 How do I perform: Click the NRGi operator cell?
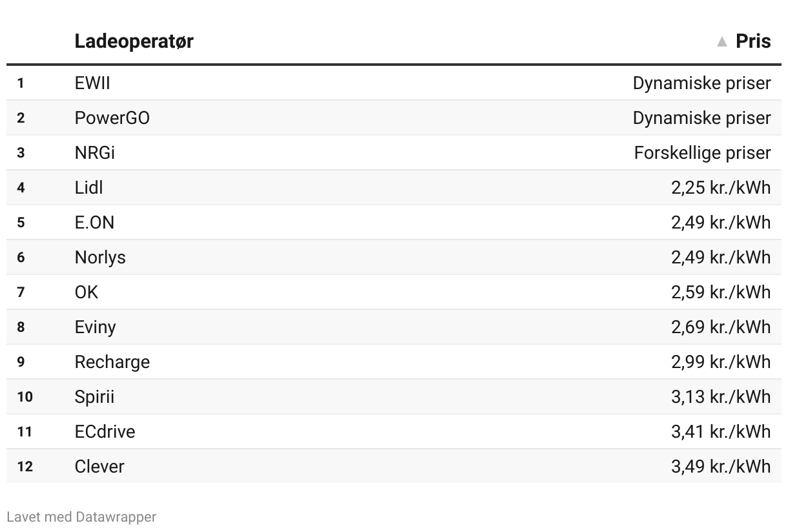pos(95,153)
